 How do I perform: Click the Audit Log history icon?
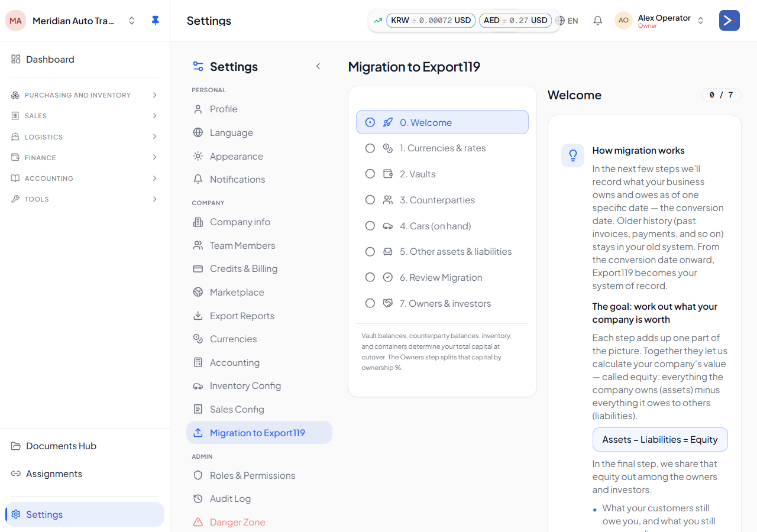tap(198, 499)
